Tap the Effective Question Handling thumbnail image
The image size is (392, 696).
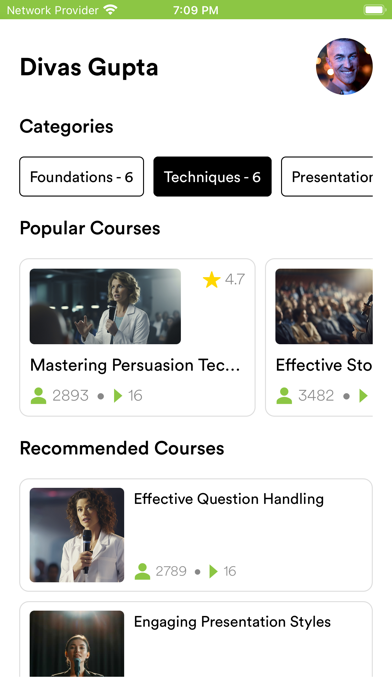(x=77, y=535)
